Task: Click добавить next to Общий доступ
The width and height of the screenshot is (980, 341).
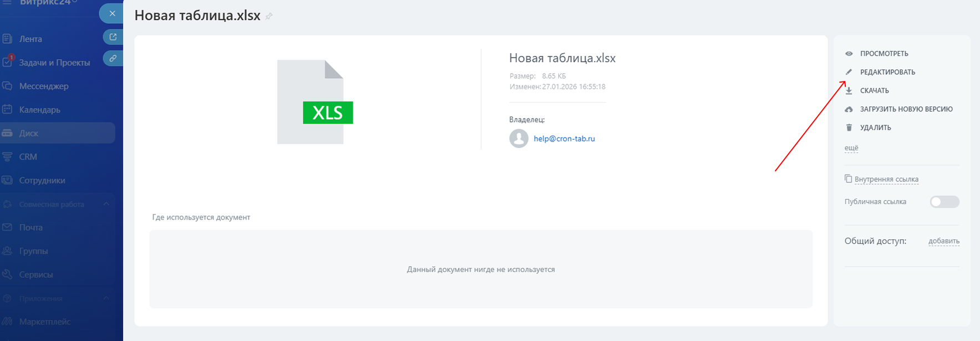Action: click(x=943, y=241)
